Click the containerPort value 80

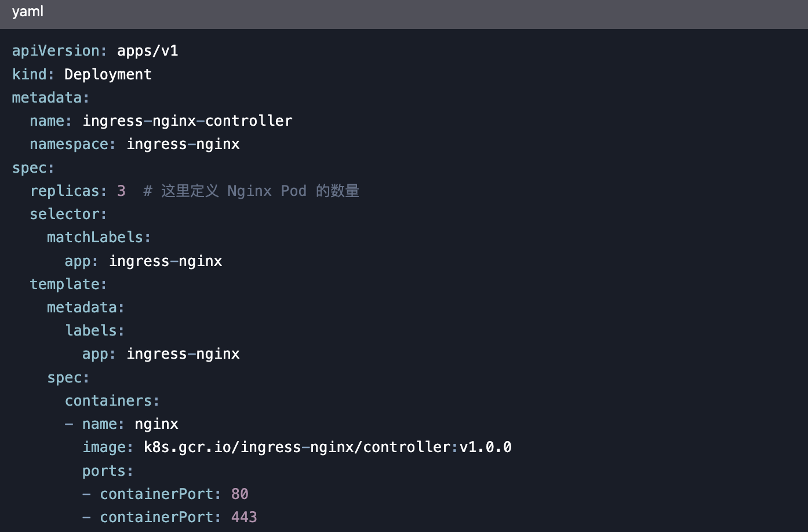(239, 494)
